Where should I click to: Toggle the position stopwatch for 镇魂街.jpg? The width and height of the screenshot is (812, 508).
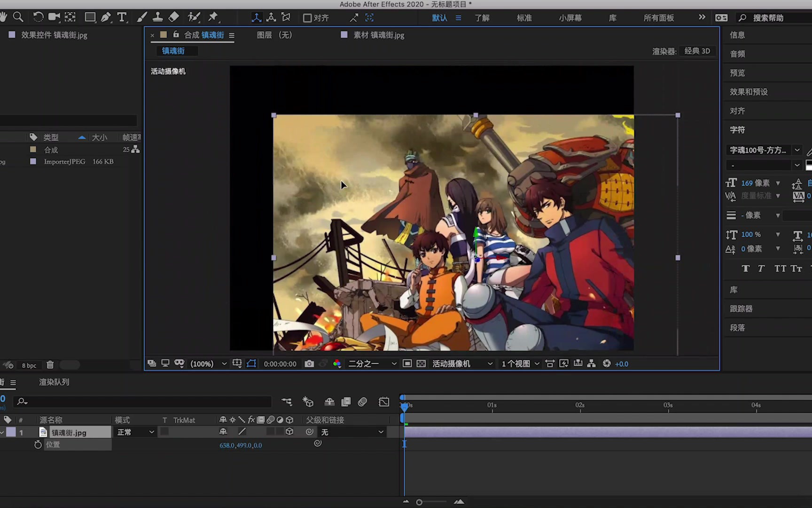38,444
